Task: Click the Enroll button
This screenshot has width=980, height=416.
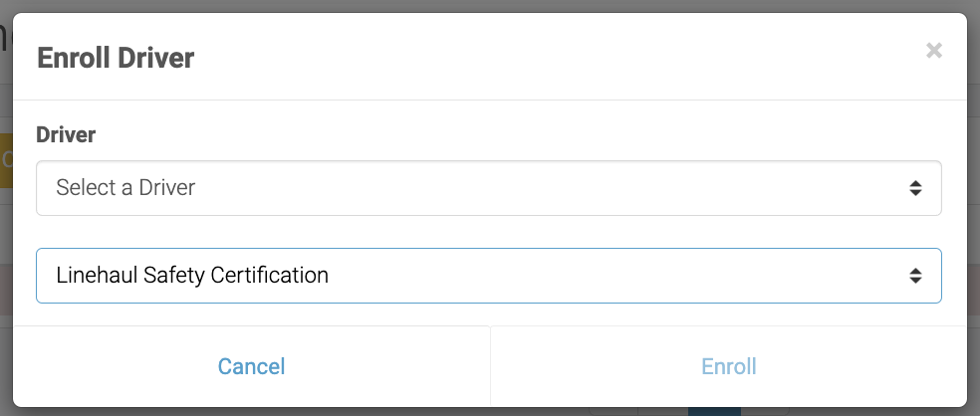Action: (x=729, y=366)
